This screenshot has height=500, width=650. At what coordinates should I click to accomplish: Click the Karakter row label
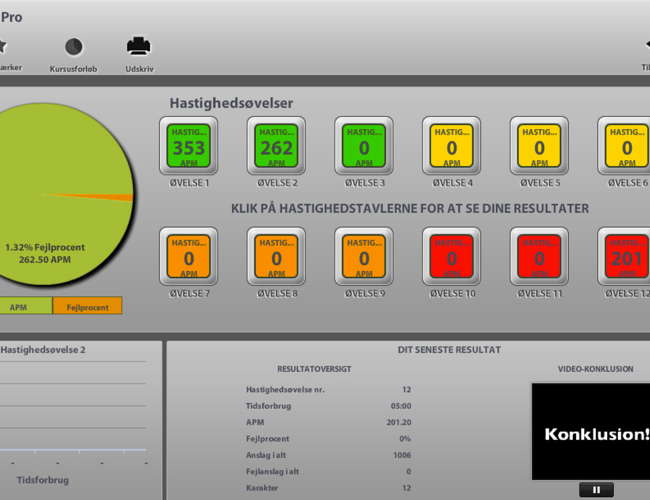262,488
